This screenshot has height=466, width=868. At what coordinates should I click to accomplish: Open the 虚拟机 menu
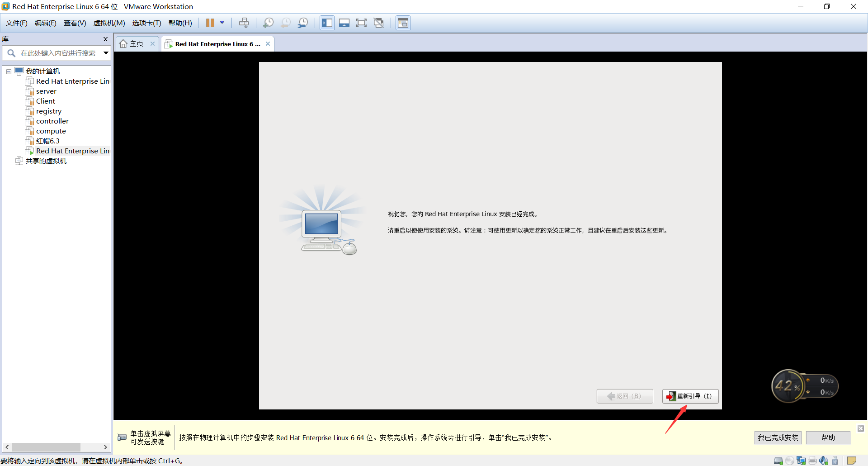pos(109,23)
